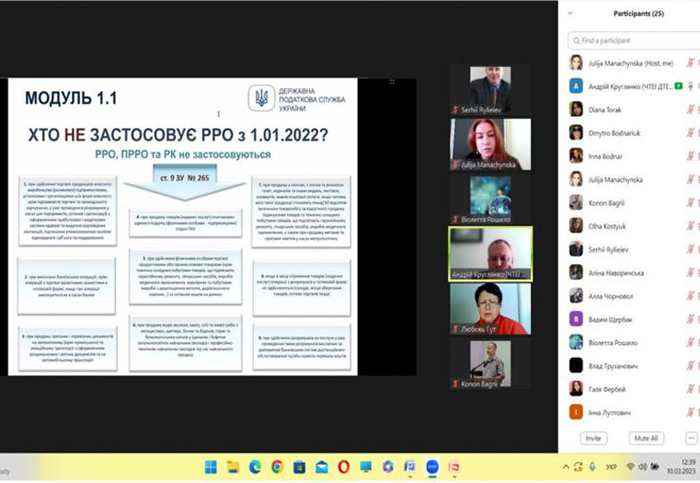Switch the УКР keyboard language indicator
The width and height of the screenshot is (700, 483).
[611, 467]
